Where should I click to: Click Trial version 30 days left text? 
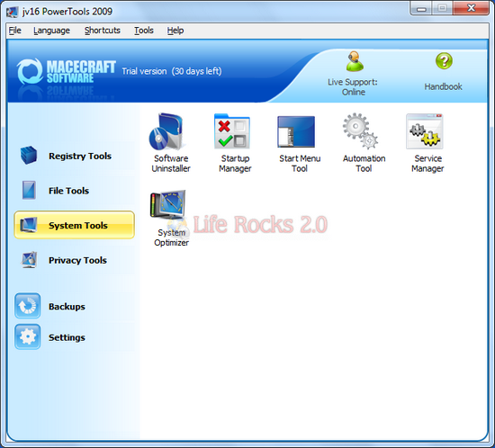[172, 71]
